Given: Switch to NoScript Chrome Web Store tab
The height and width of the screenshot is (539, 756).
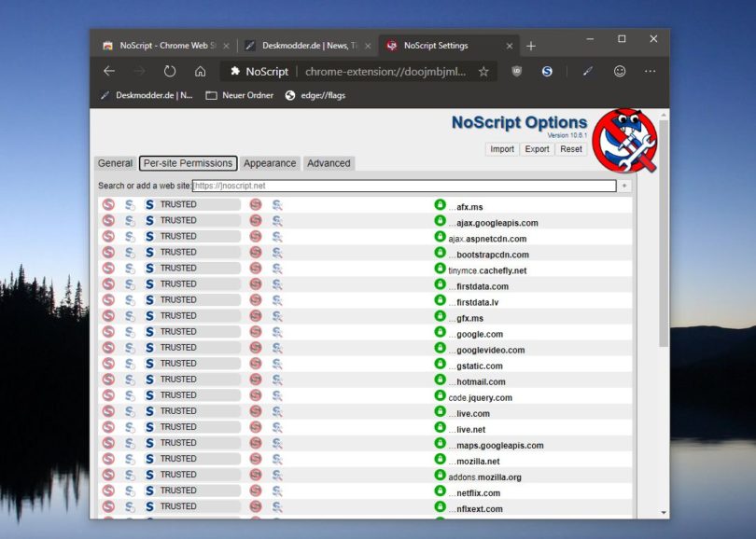Looking at the screenshot, I should tap(165, 46).
